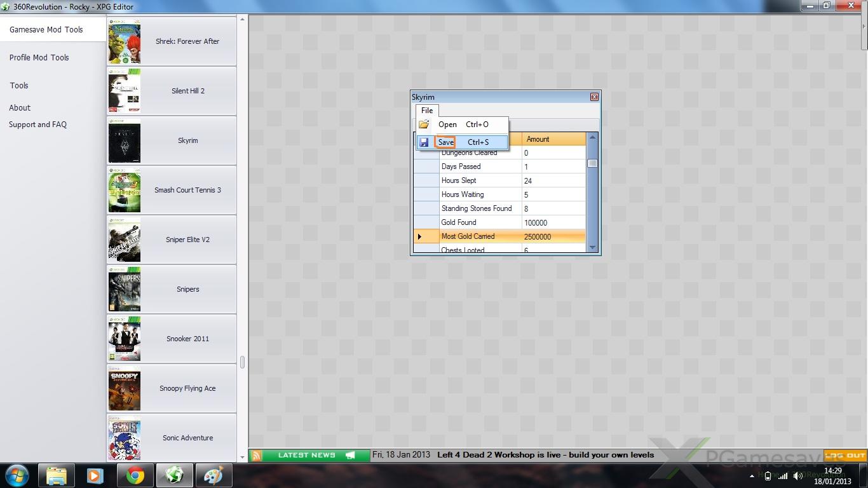
Task: Open Google Chrome from the taskbar
Action: pyautogui.click(x=134, y=475)
